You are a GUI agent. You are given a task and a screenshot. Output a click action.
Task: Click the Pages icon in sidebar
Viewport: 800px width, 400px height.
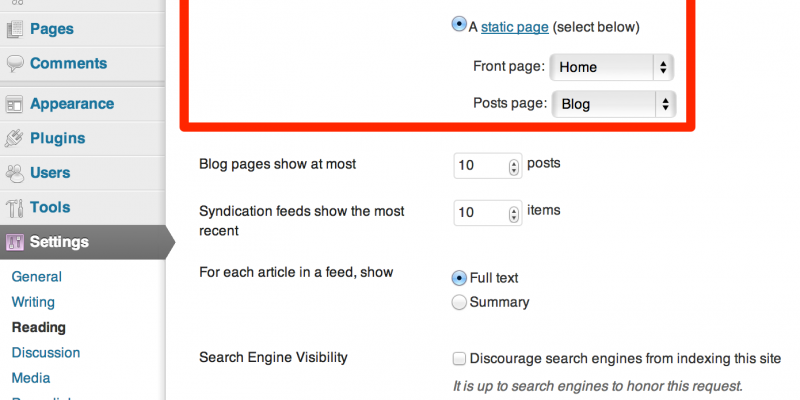[x=15, y=29]
